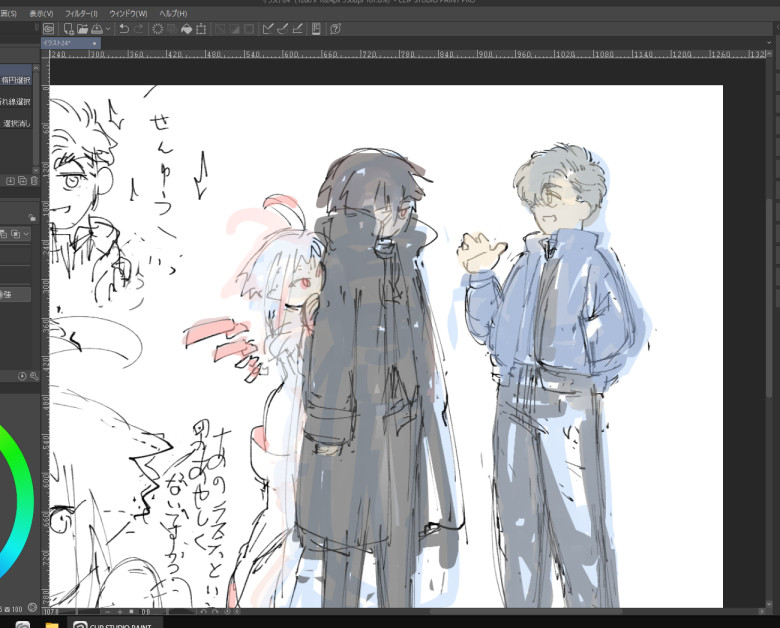Open the フィルター(I) Filter menu
Image resolution: width=780 pixels, height=628 pixels.
[x=81, y=13]
